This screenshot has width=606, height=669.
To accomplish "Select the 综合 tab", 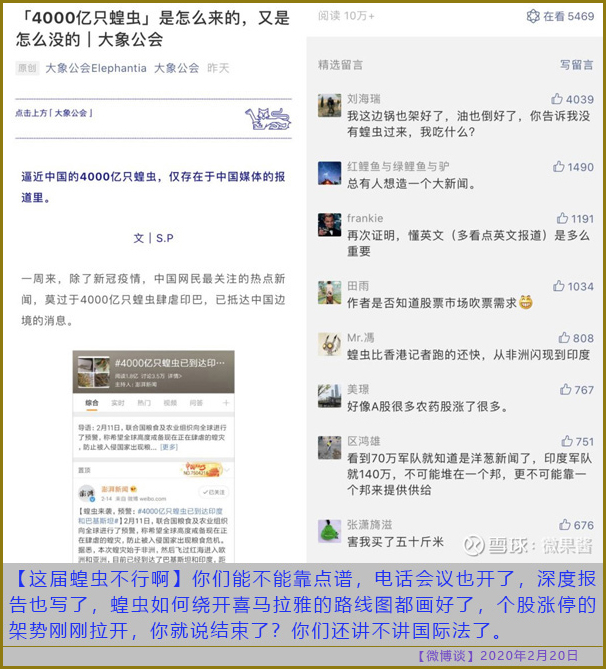I will (92, 403).
